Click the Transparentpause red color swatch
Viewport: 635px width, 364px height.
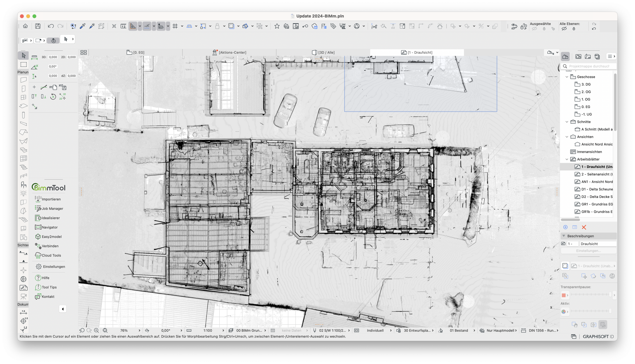564,295
